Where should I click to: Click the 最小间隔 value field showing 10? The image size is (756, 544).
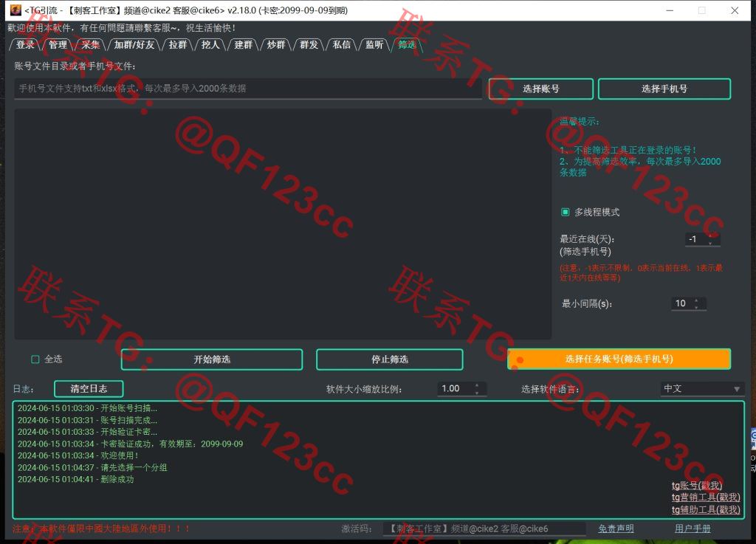pos(681,303)
